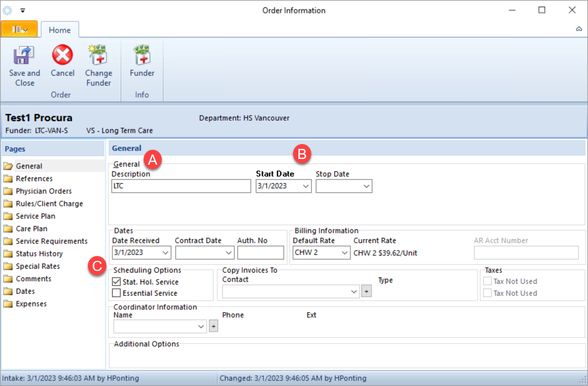
Task: Click the folder icon beside Expenses
Action: [9, 303]
